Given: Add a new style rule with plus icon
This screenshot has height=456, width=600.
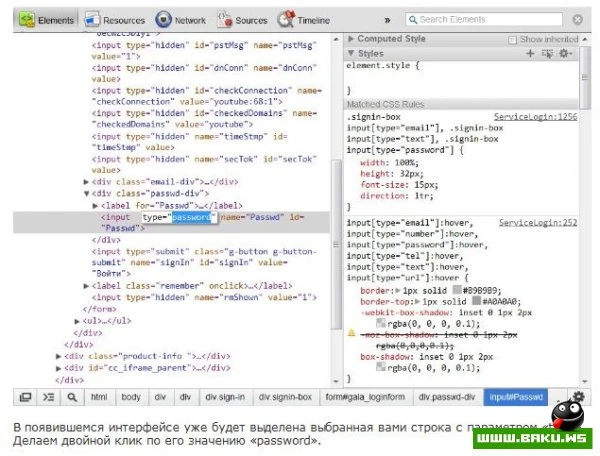Looking at the screenshot, I should pos(530,53).
